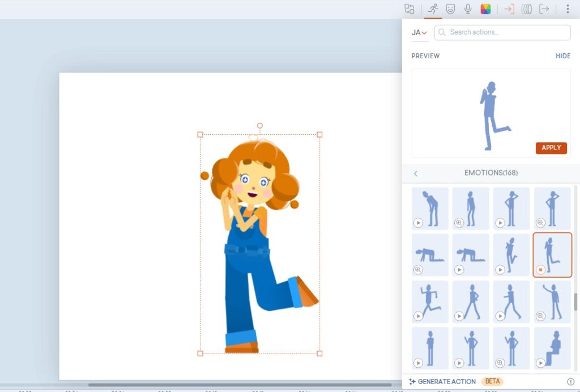Click the microphone lip-sync icon
This screenshot has height=392, width=580.
click(467, 8)
